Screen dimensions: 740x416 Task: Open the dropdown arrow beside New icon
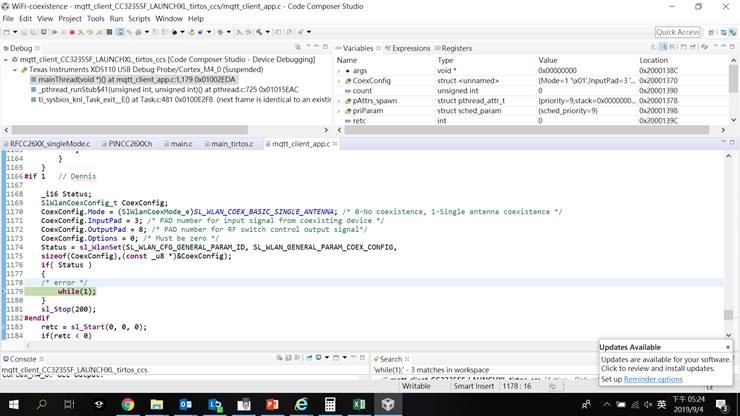point(15,32)
